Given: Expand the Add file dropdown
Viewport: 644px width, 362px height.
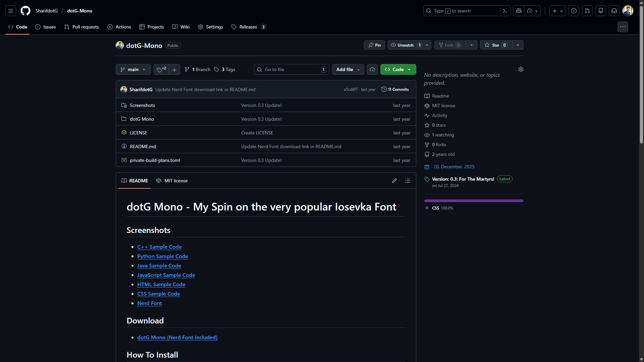Looking at the screenshot, I should coord(348,69).
